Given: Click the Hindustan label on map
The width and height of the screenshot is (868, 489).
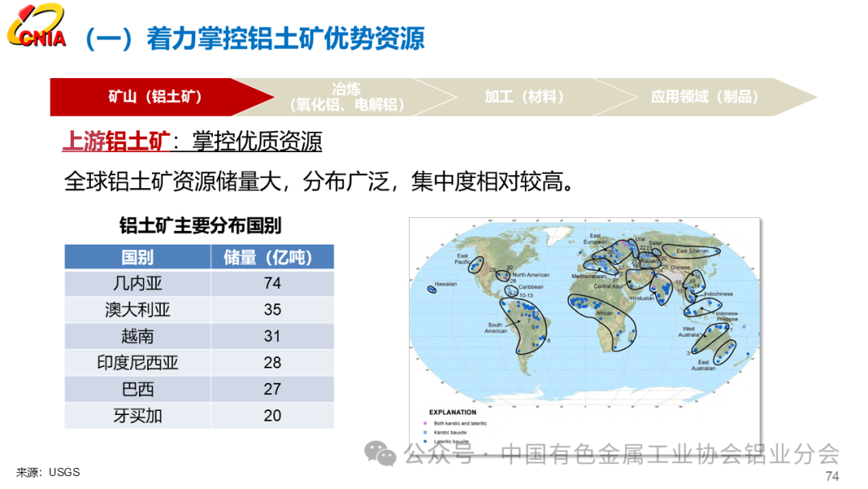Looking at the screenshot, I should [x=641, y=298].
